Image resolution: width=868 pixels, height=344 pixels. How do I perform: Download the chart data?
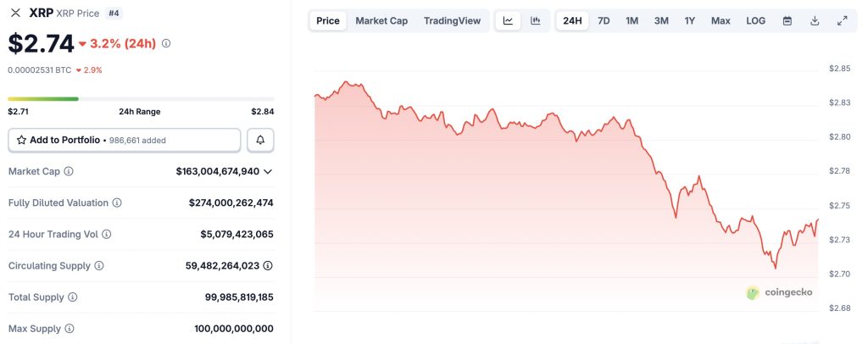815,20
